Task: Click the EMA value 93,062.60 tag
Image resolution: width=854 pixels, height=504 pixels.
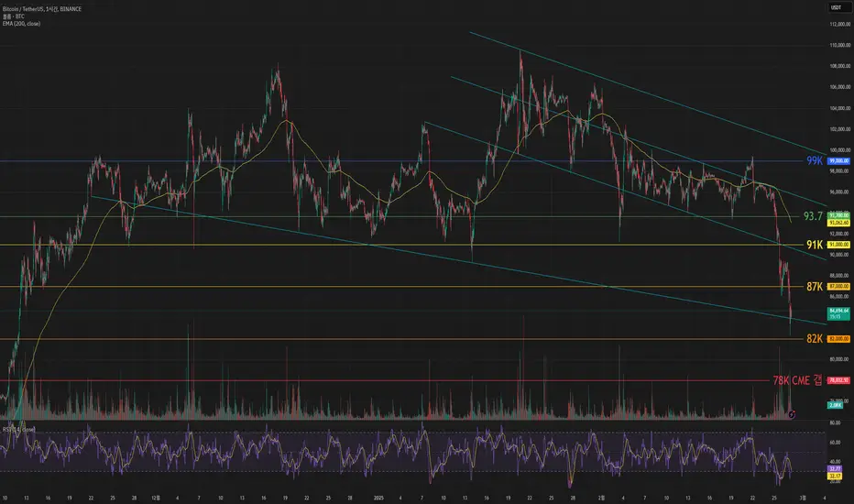Action: [838, 223]
